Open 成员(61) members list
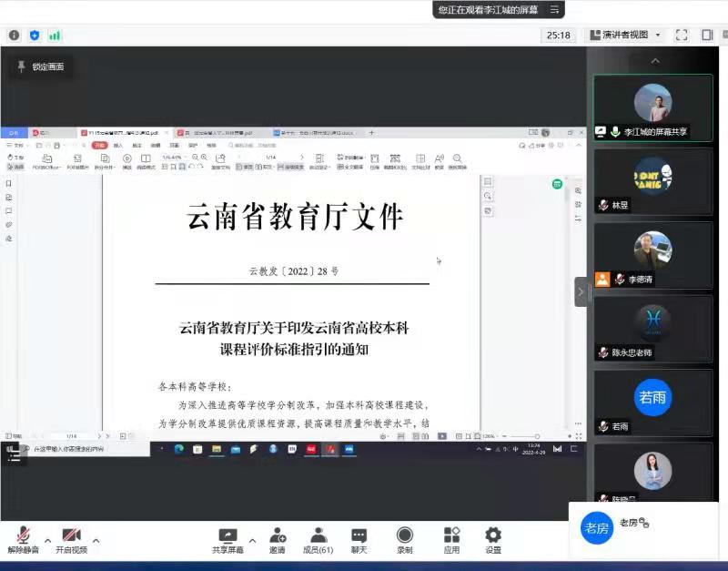Image resolution: width=728 pixels, height=571 pixels. (x=318, y=539)
